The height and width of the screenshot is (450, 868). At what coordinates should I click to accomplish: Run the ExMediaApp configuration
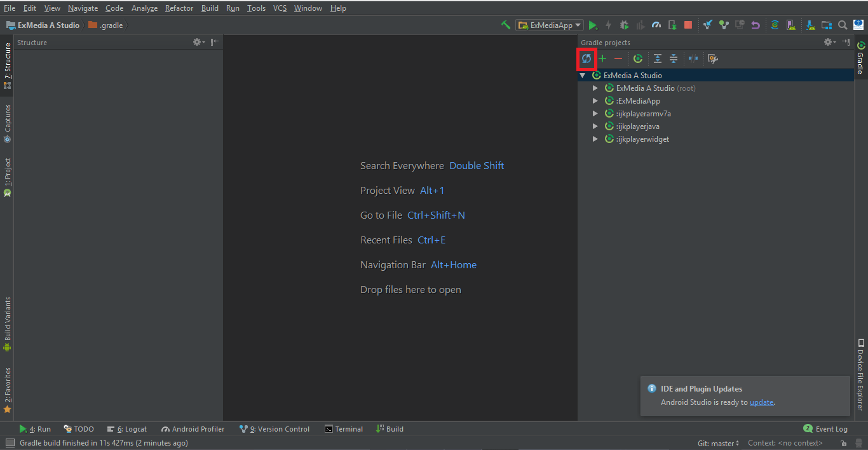(593, 25)
